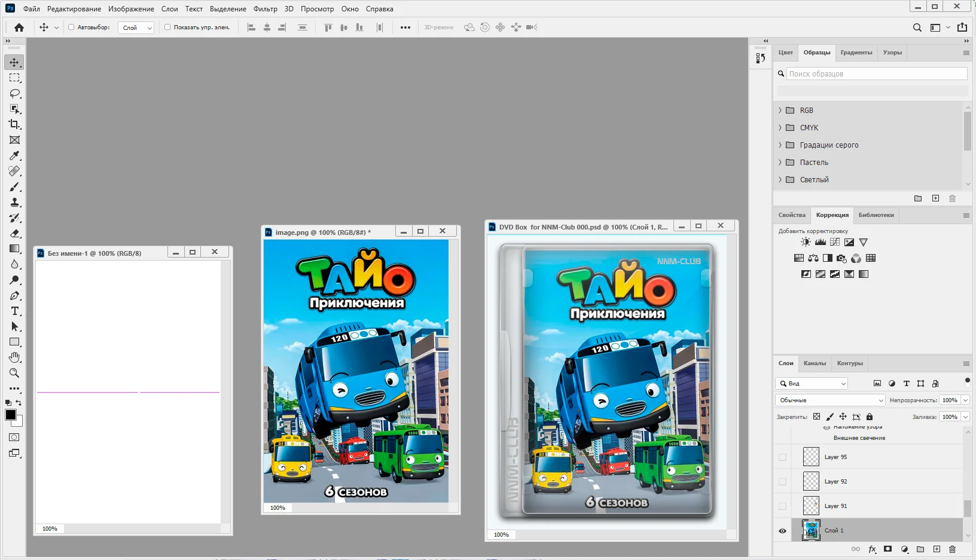Show Layer 92 visibility
The width and height of the screenshot is (976, 560).
click(782, 482)
